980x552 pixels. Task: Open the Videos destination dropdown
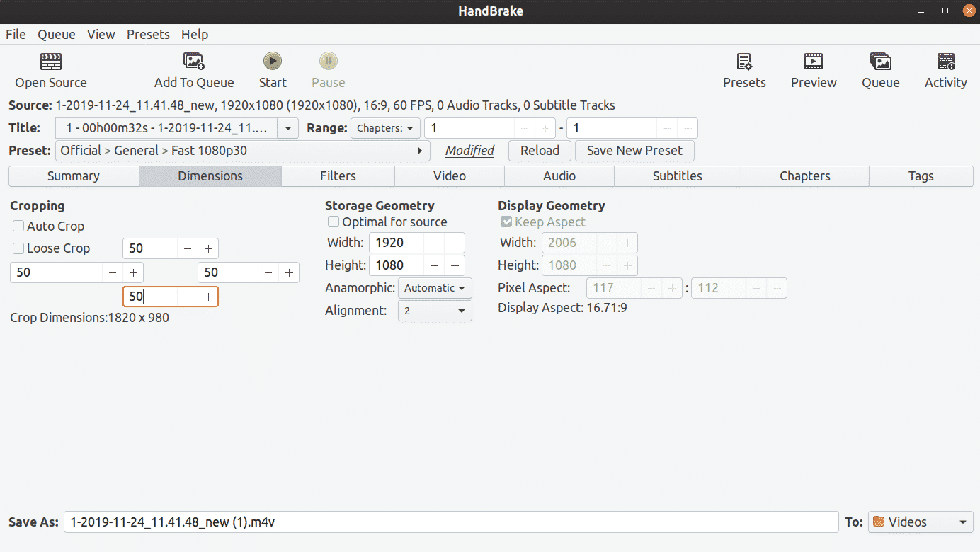[x=921, y=522]
